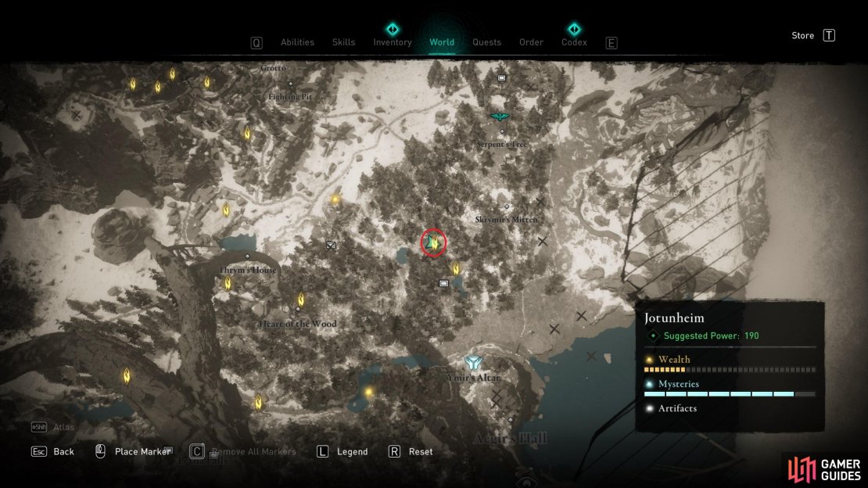The width and height of the screenshot is (868, 488).
Task: Click the mouse icon beside Place Marker
Action: (x=100, y=451)
